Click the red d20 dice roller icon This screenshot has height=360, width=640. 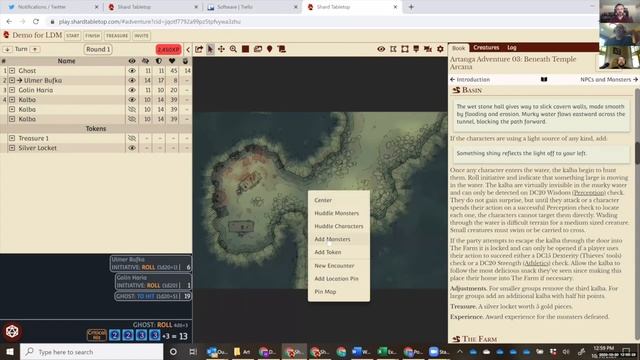(12, 331)
